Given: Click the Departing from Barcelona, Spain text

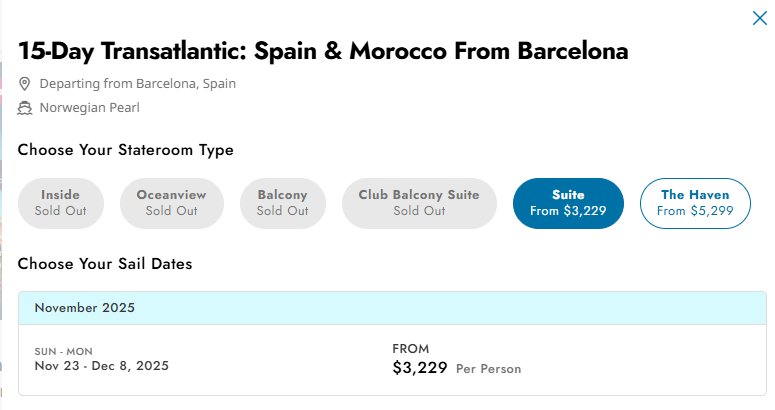Looking at the screenshot, I should click(137, 83).
